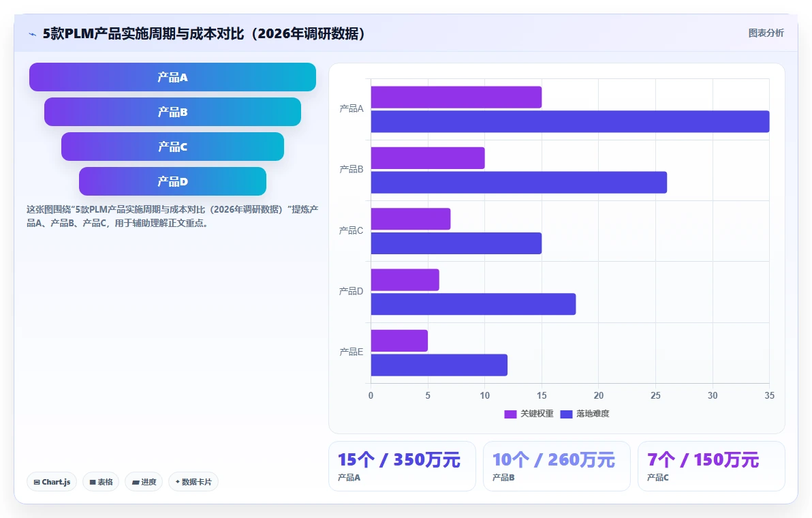Click x-axis tick label 10
The image size is (812, 518).
[x=485, y=396]
